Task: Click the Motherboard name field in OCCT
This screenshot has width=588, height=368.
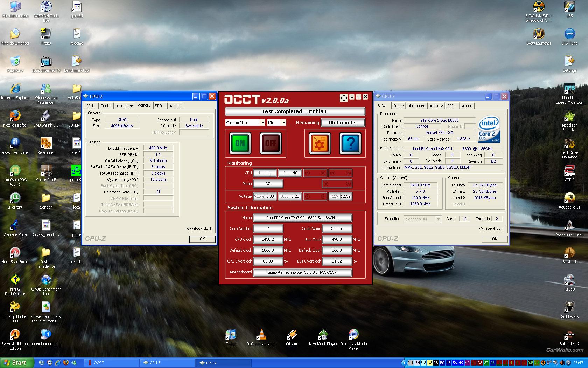Action: [302, 272]
